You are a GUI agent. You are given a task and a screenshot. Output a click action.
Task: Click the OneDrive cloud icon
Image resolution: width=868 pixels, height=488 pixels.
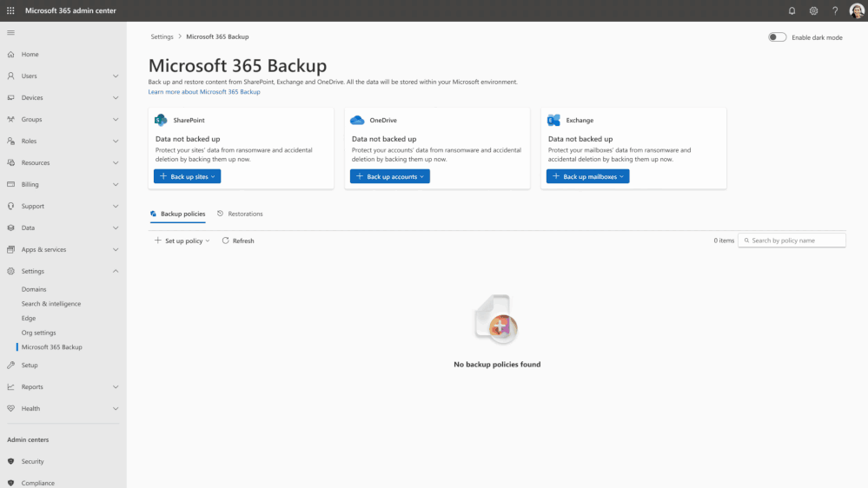pos(356,120)
